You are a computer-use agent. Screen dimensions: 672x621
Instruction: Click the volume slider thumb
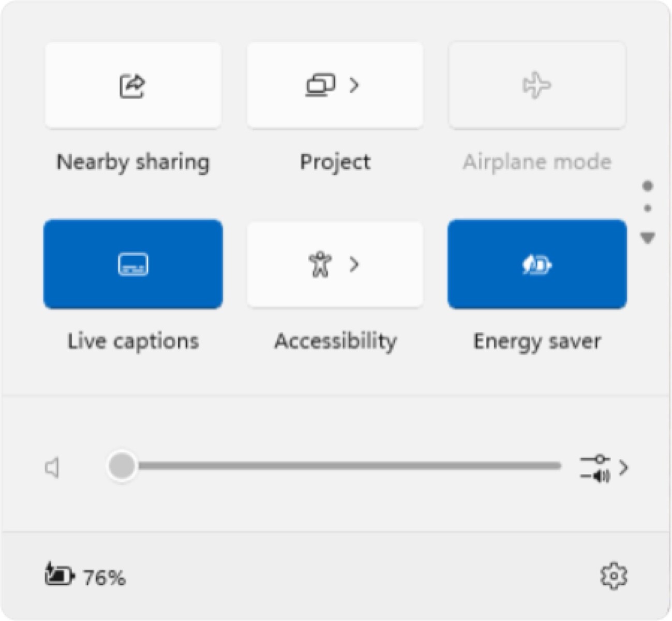[122, 466]
